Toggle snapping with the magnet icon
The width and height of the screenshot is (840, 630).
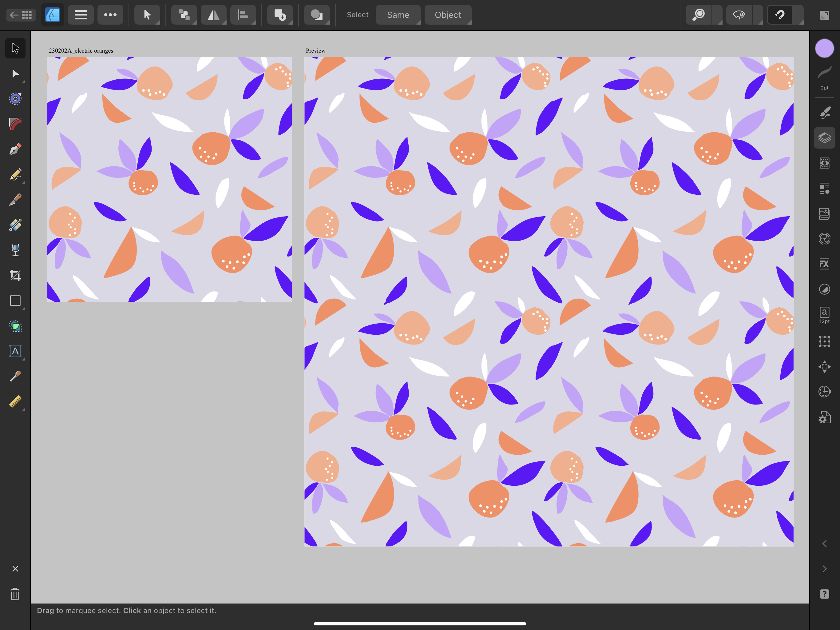coord(780,15)
